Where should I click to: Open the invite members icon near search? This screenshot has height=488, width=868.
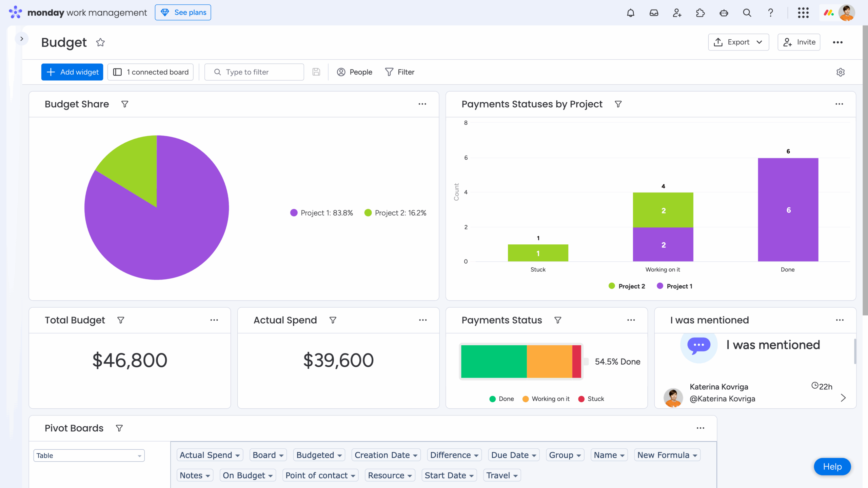[677, 13]
